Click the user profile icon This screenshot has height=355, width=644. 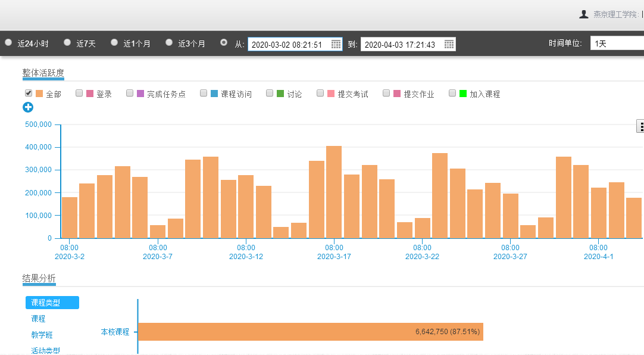[584, 14]
